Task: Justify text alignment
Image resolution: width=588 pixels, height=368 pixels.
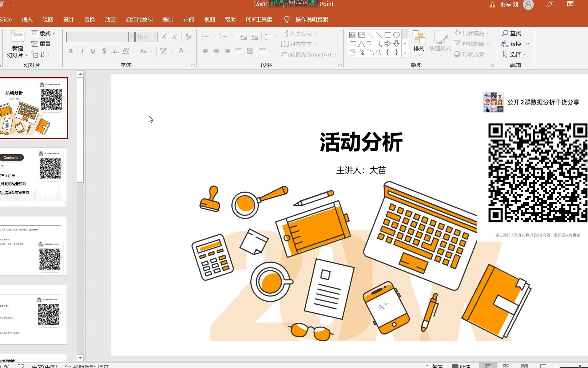Action: 238,51
